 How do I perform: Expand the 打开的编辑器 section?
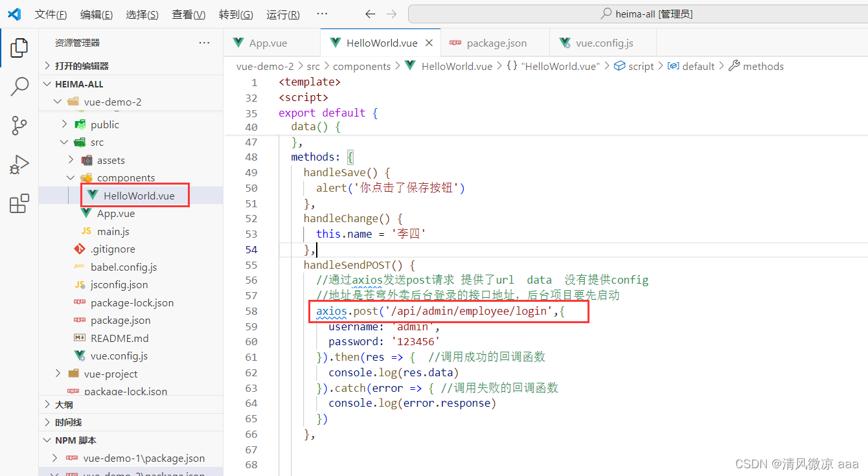(131, 66)
